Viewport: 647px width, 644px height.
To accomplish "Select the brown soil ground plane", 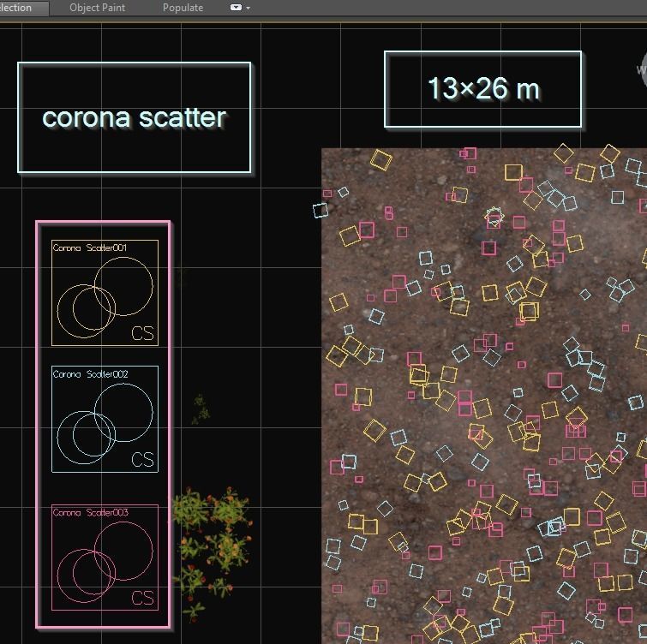I will click(x=483, y=396).
